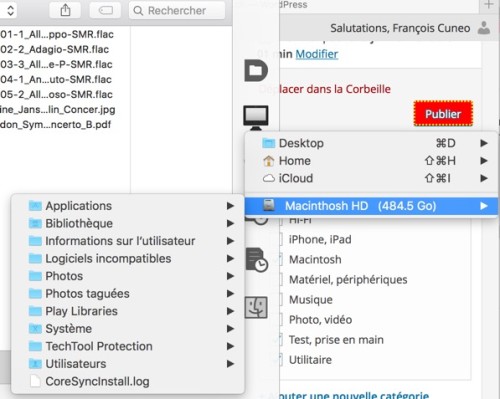Select file 04-1_An...uto-SMR.flac
Viewport: 500px width, 399px height.
56,79
